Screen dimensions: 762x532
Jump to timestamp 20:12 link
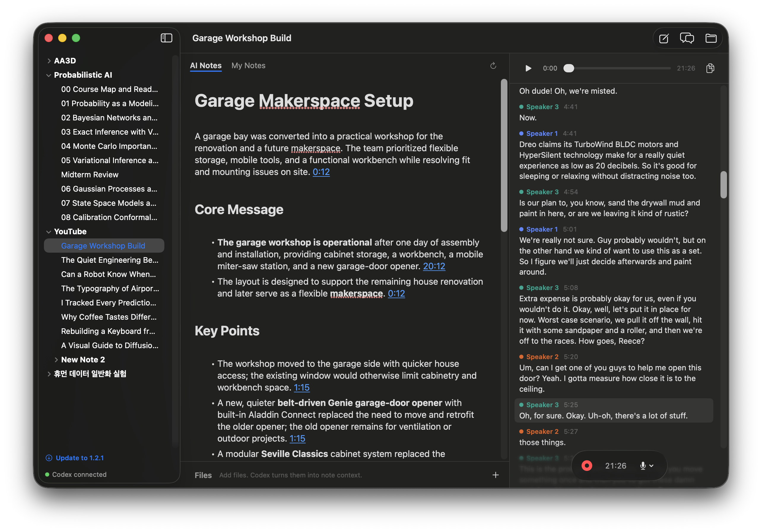click(434, 266)
